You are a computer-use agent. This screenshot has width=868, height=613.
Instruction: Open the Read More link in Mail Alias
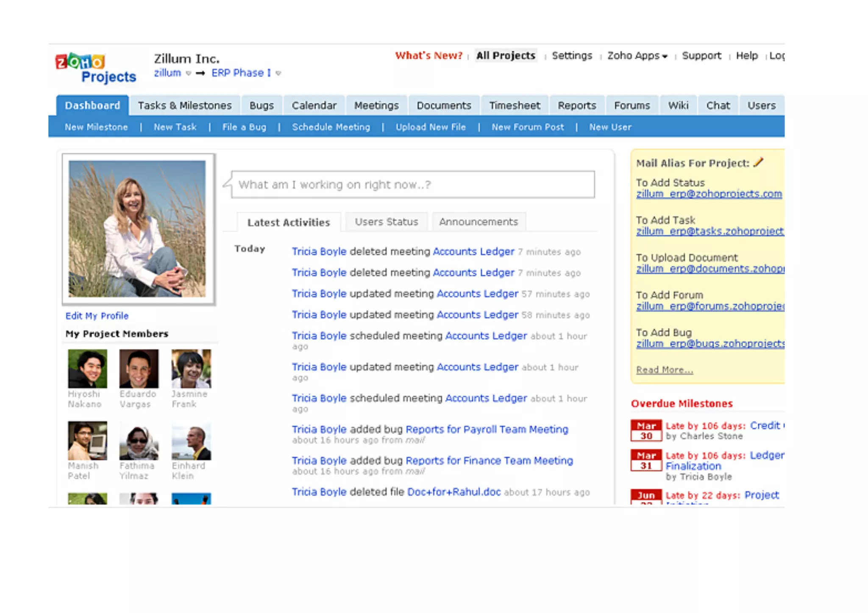tap(664, 370)
